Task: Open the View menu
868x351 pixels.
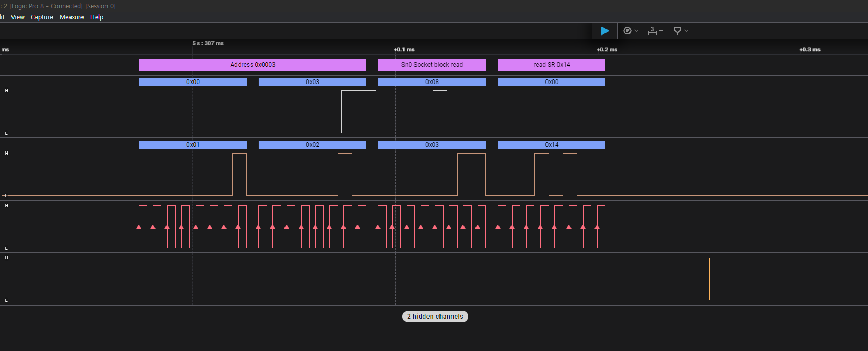Action: click(x=18, y=17)
